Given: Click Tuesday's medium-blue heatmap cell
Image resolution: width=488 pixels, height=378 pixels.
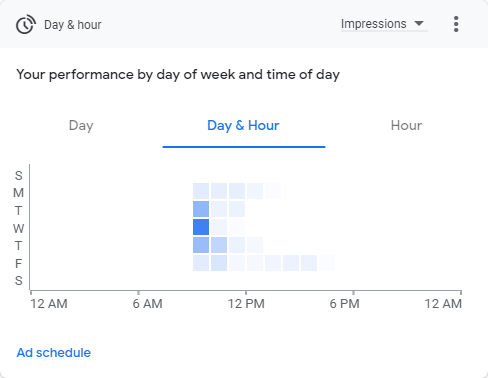Looking at the screenshot, I should pyautogui.click(x=201, y=209).
